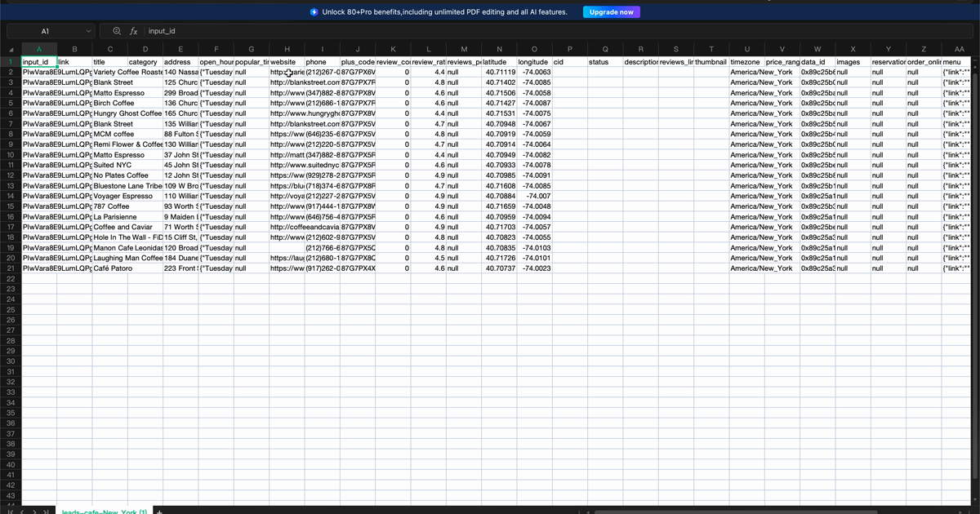
Task: Select the 'Coffee and Caviar' cell
Action: (x=122, y=227)
